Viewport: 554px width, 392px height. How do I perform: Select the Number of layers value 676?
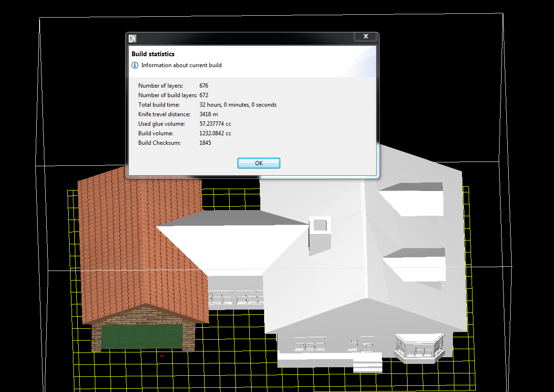[x=204, y=86]
